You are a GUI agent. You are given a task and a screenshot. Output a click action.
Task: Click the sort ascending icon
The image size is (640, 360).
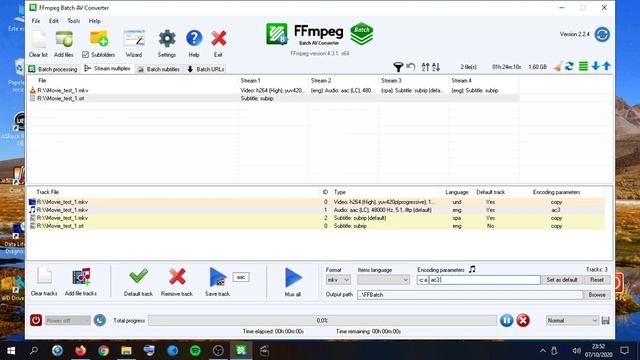click(425, 67)
